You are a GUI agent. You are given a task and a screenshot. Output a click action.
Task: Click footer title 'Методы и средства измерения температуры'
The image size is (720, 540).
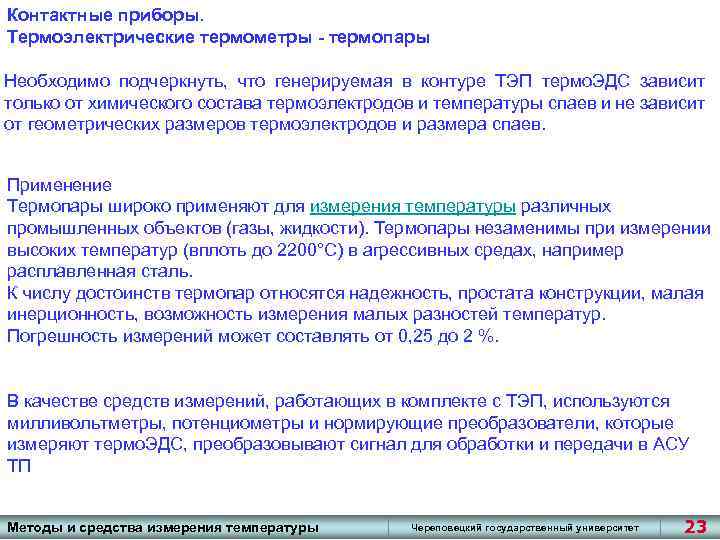[163, 528]
